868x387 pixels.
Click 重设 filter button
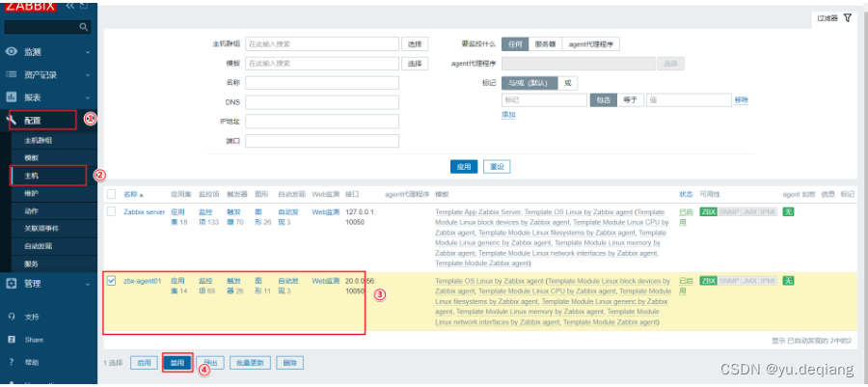[497, 167]
